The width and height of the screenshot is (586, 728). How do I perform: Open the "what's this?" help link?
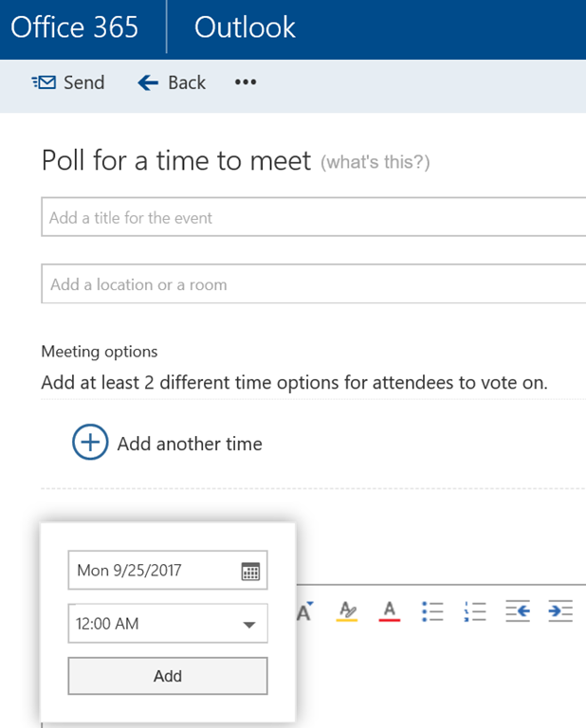(x=375, y=163)
